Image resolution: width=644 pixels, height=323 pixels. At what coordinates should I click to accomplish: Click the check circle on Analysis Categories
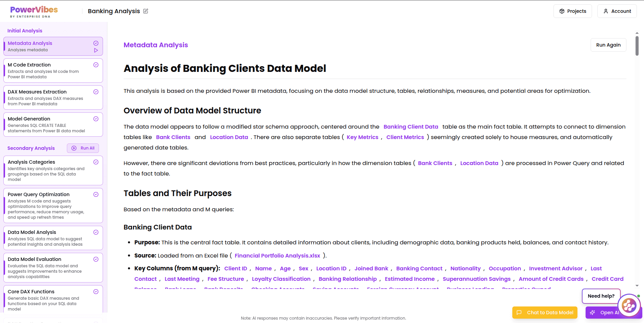click(x=96, y=162)
